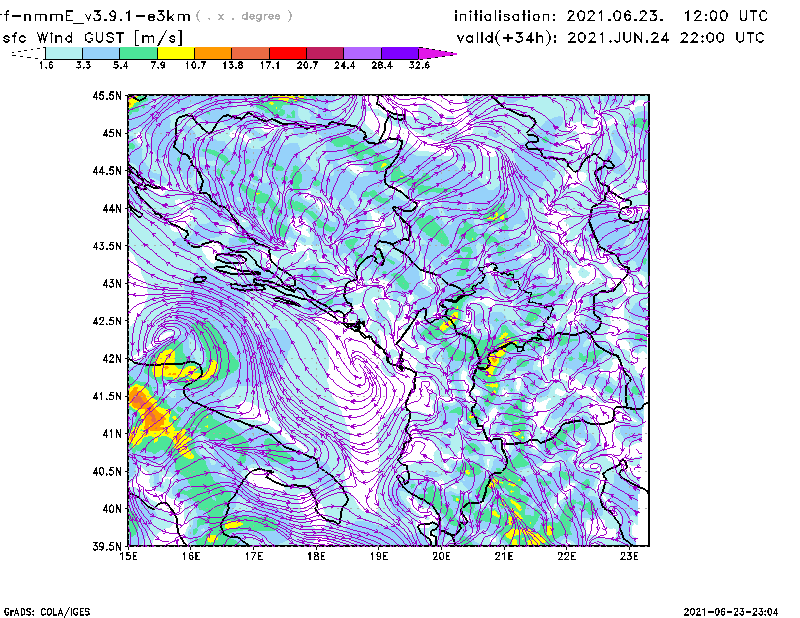Click the latitude label "44N"

[112, 208]
